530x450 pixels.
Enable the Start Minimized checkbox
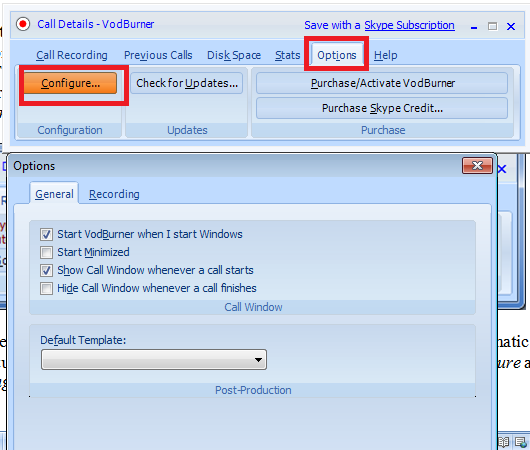click(x=46, y=252)
